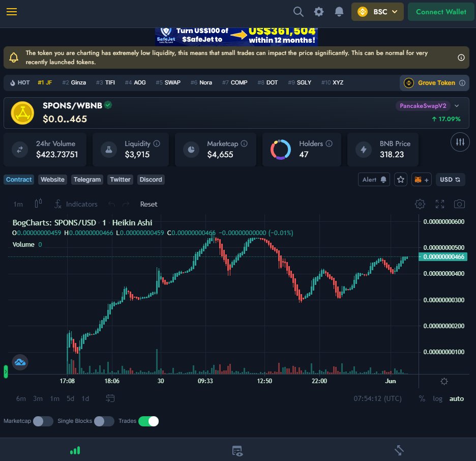This screenshot has width=476, height=461.
Task: Show Holders info tooltip icon
Action: pyautogui.click(x=329, y=143)
